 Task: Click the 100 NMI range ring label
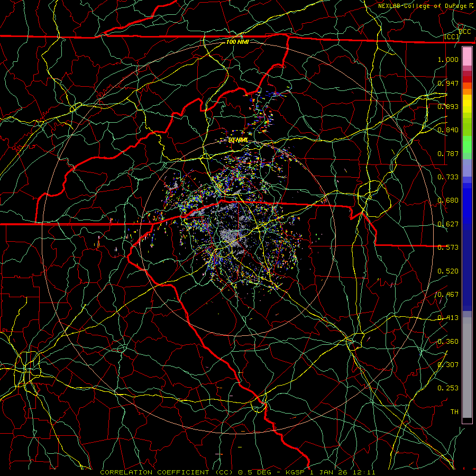[x=237, y=42]
